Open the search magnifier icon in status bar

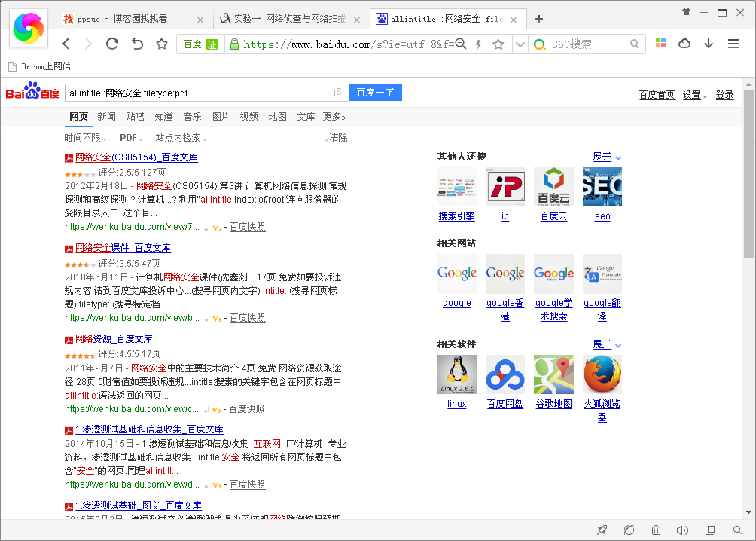tap(736, 530)
